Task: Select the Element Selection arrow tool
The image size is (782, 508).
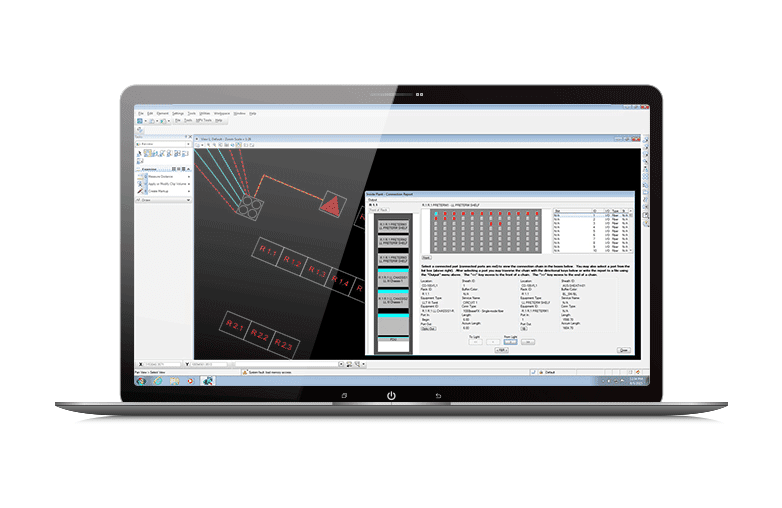Action: tap(139, 154)
